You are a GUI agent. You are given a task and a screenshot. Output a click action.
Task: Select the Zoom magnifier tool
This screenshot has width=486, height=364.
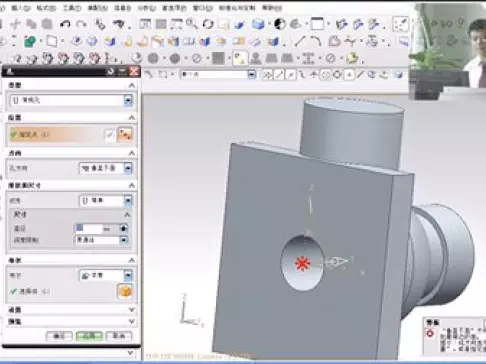tap(192, 24)
